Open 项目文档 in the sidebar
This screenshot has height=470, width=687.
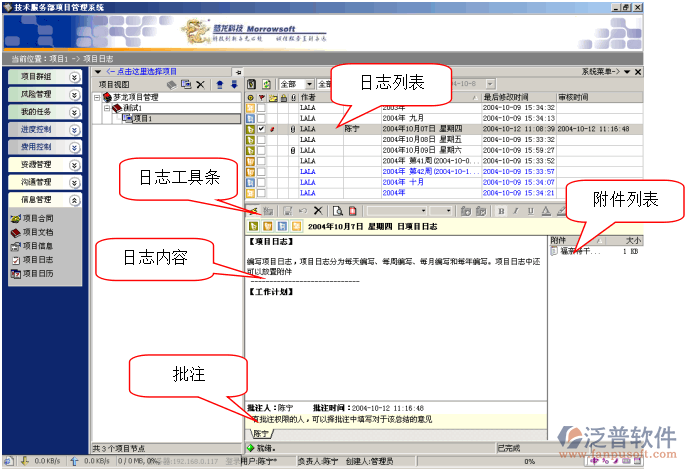click(x=32, y=232)
